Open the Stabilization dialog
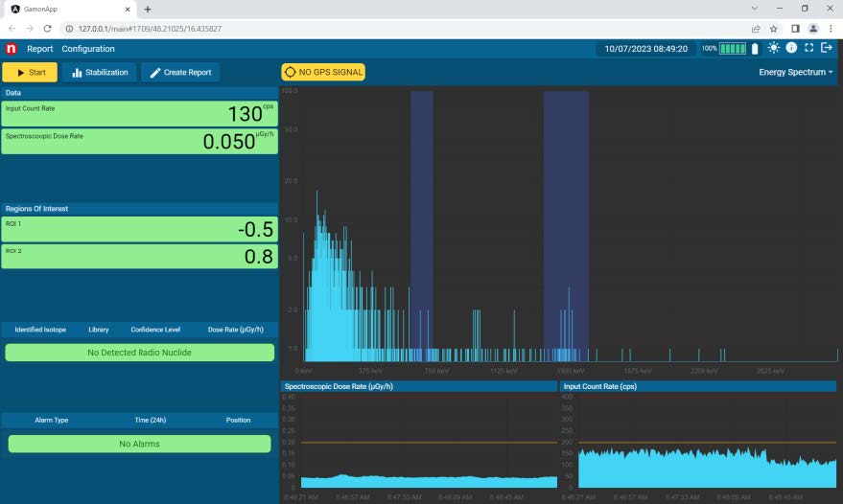The image size is (843, 504). tap(100, 72)
